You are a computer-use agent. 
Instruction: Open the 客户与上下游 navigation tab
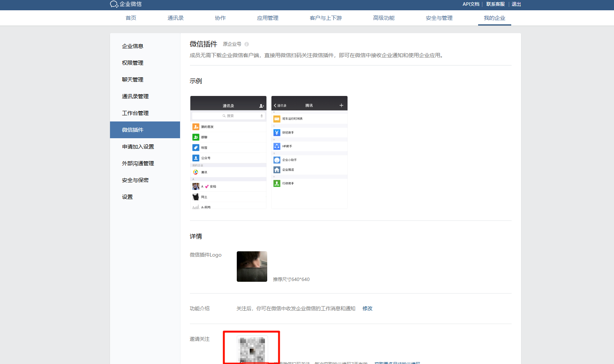[325, 18]
